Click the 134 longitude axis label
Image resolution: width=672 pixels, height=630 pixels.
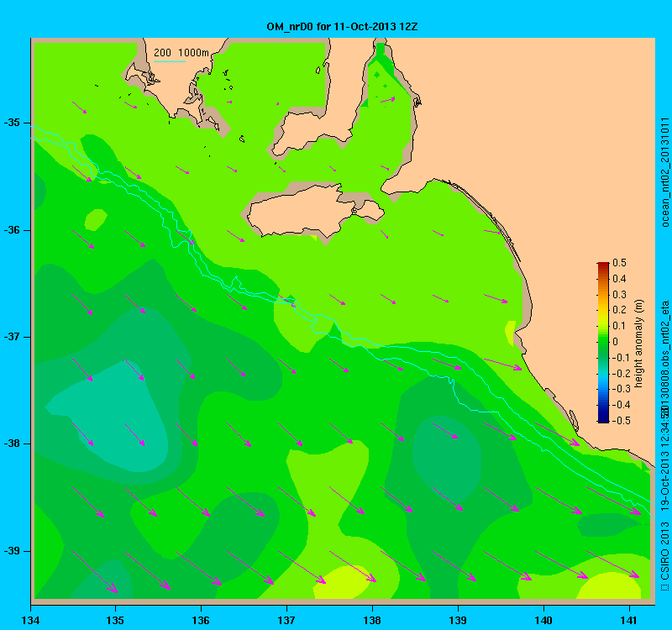click(x=30, y=620)
